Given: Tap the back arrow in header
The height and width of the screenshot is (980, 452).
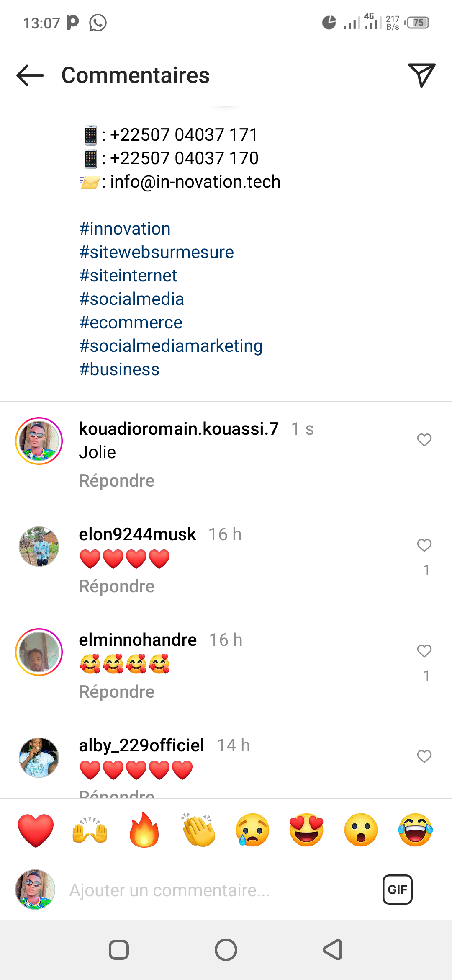Looking at the screenshot, I should (30, 75).
